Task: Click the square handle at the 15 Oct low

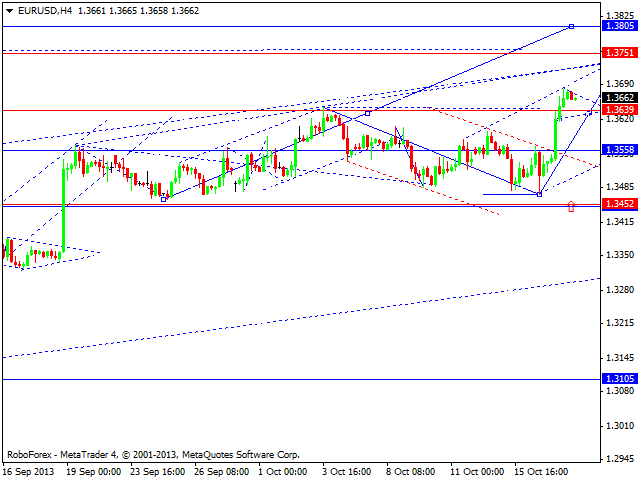Action: [540, 195]
